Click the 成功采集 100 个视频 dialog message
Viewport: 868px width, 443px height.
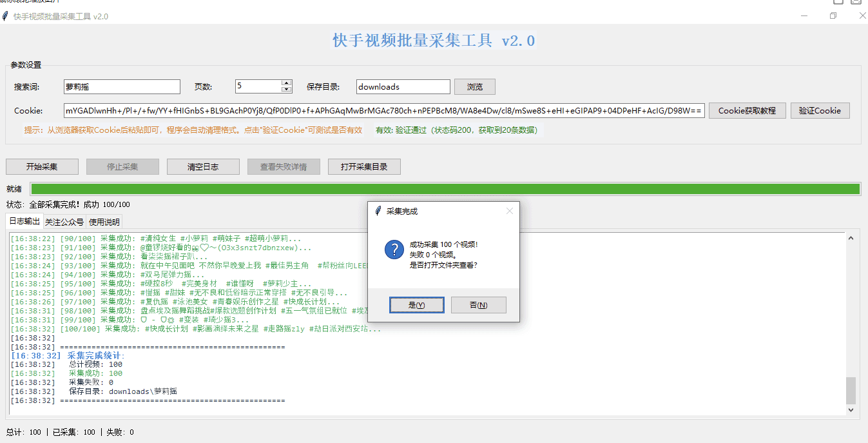tap(444, 244)
